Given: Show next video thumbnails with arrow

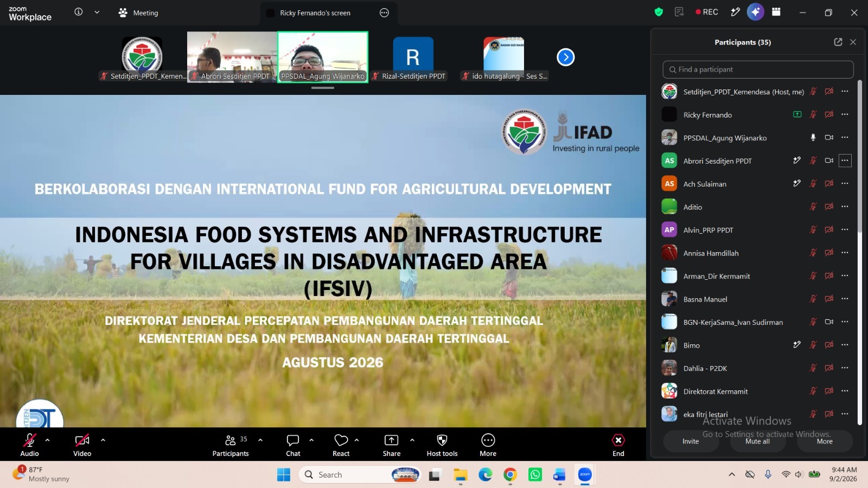Looking at the screenshot, I should (565, 57).
